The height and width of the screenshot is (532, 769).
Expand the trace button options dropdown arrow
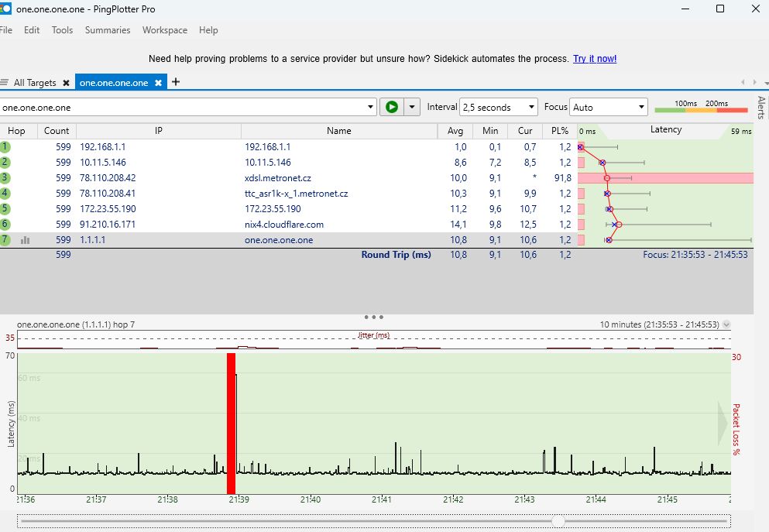coord(413,107)
